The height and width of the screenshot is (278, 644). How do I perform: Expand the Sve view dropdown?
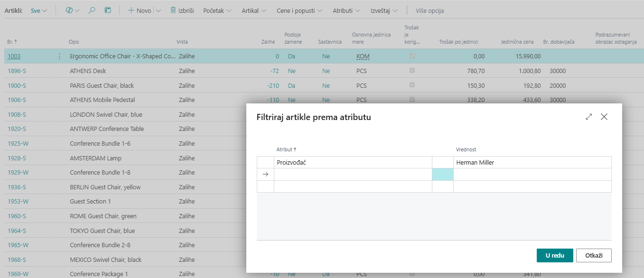point(39,10)
